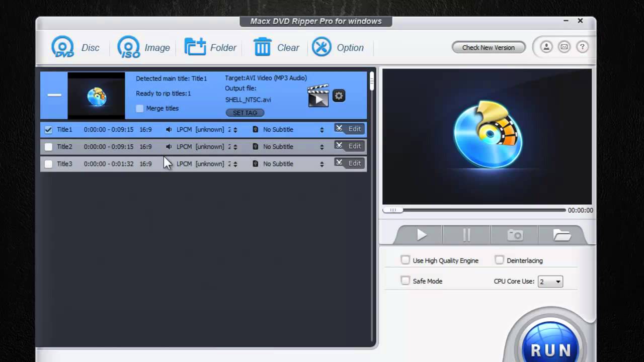Image resolution: width=644 pixels, height=362 pixels.
Task: Click the subtitle icon on Title2 row
Action: pyautogui.click(x=255, y=146)
